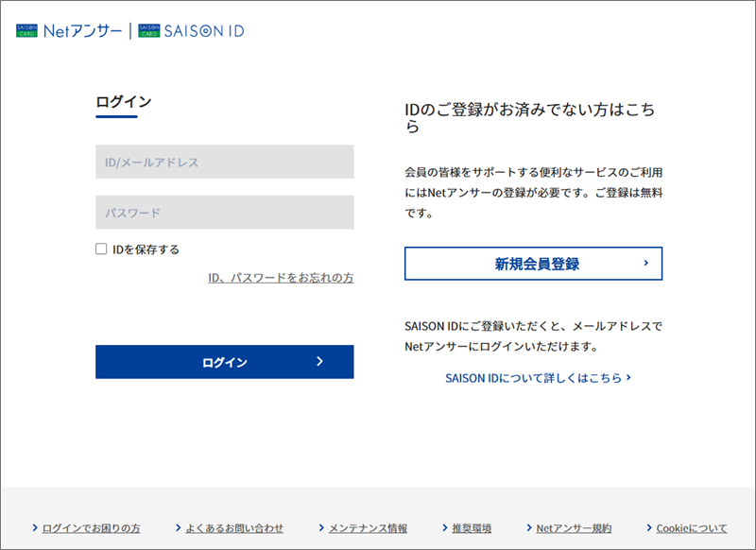Image resolution: width=756 pixels, height=550 pixels.
Task: Click the SAISON ID logo
Action: click(x=191, y=31)
